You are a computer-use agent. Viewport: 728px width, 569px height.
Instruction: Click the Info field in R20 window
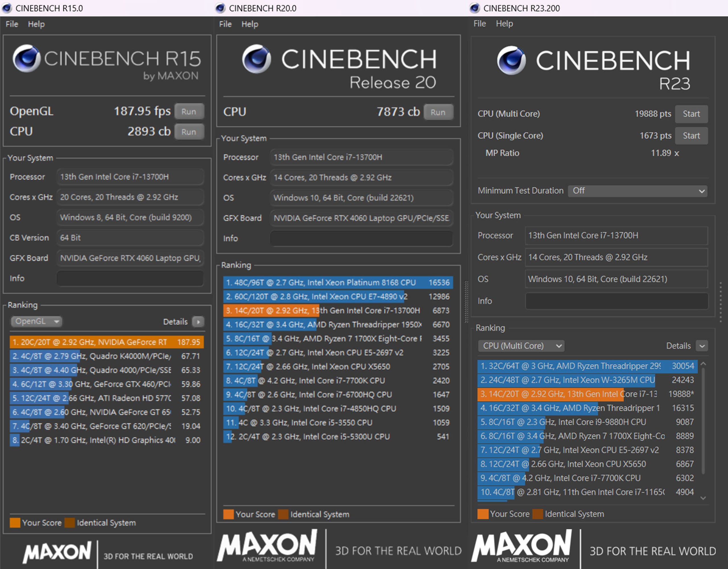[x=361, y=238]
